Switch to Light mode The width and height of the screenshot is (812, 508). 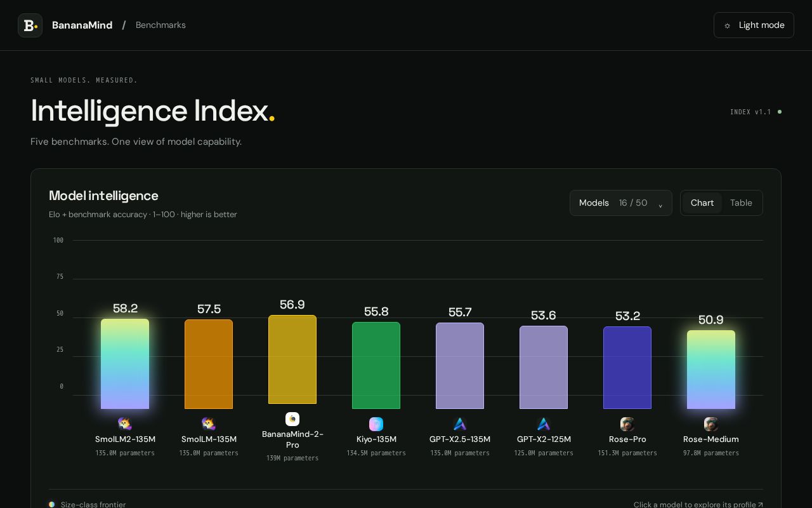tap(754, 25)
